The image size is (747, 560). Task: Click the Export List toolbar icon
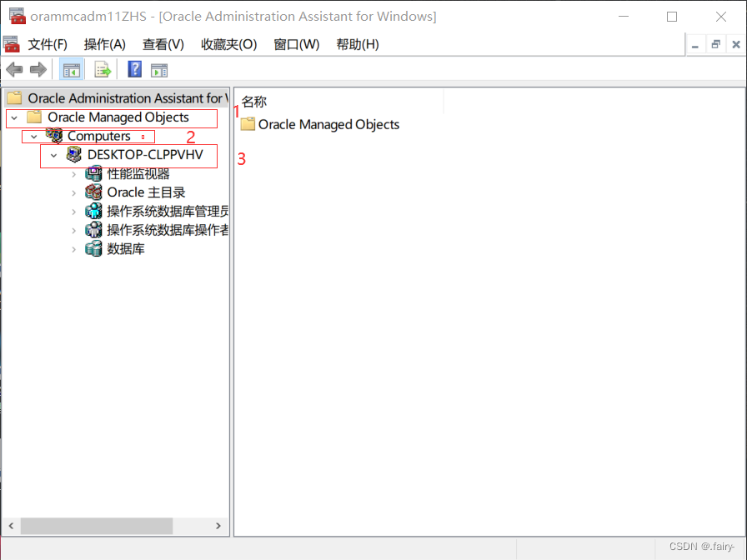tap(103, 71)
